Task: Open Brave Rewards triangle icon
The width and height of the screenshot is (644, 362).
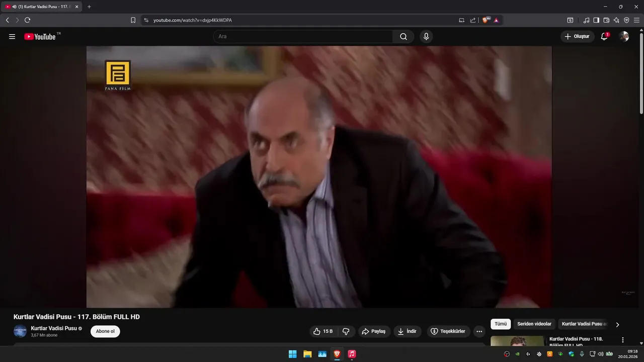Action: (x=496, y=20)
